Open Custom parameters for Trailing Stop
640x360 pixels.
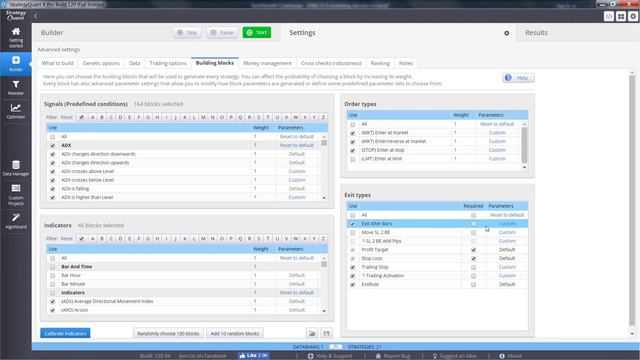coord(507,267)
